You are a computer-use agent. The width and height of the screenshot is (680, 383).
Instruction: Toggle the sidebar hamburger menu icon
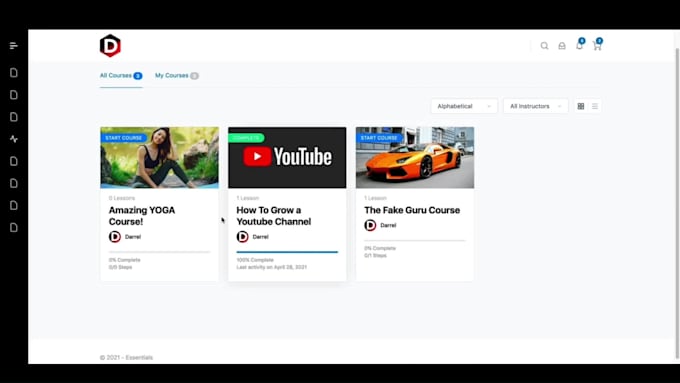(13, 46)
